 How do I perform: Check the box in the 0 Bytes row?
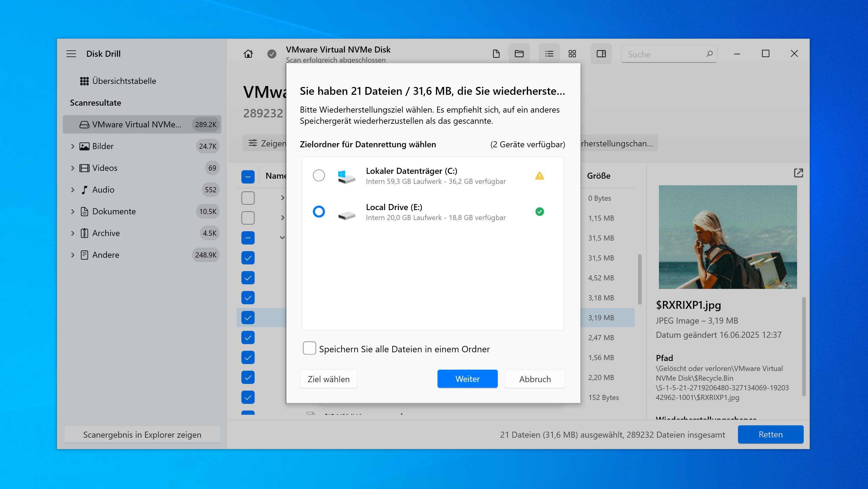tap(248, 198)
